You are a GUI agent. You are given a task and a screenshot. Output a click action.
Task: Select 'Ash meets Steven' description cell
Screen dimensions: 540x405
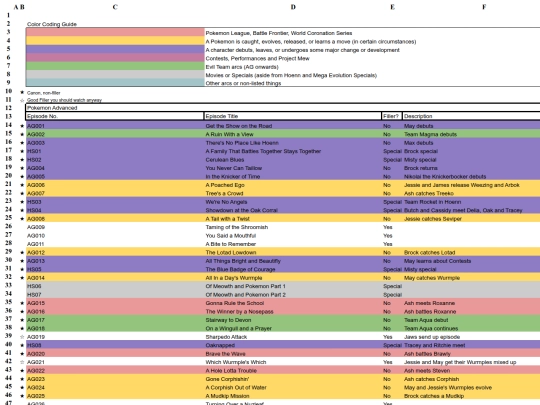[471, 371]
